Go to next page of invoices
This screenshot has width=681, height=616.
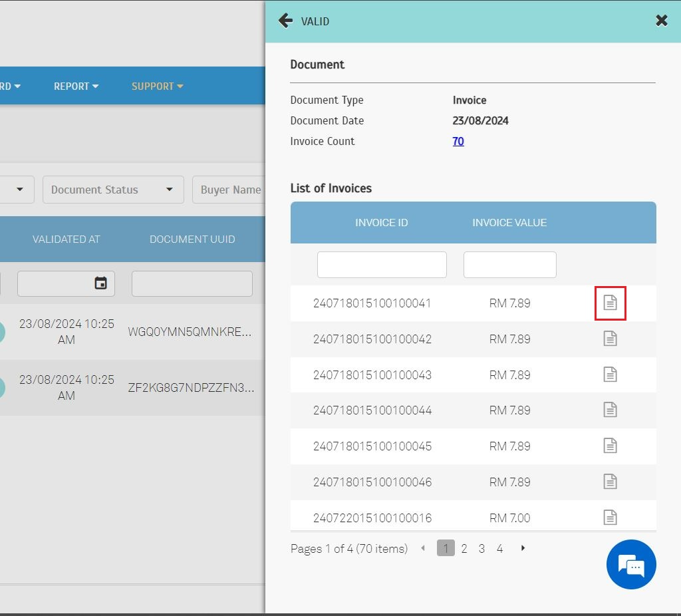[523, 548]
